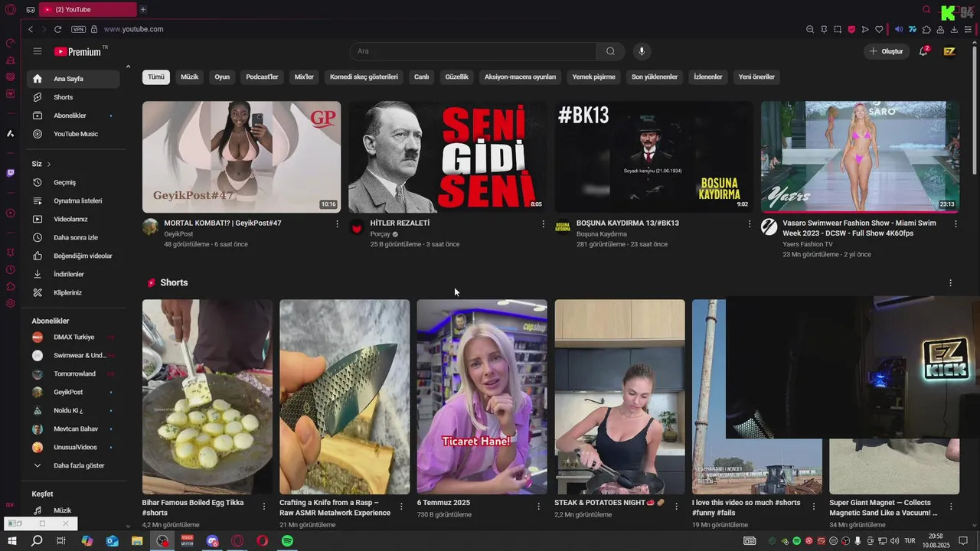
Task: Open Discord from the taskbar
Action: coord(212,540)
